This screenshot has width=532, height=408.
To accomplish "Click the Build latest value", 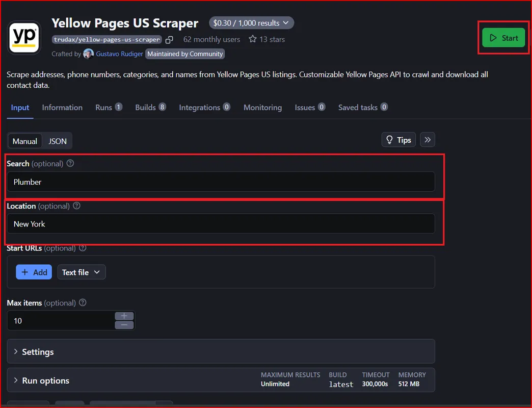I will coord(341,384).
